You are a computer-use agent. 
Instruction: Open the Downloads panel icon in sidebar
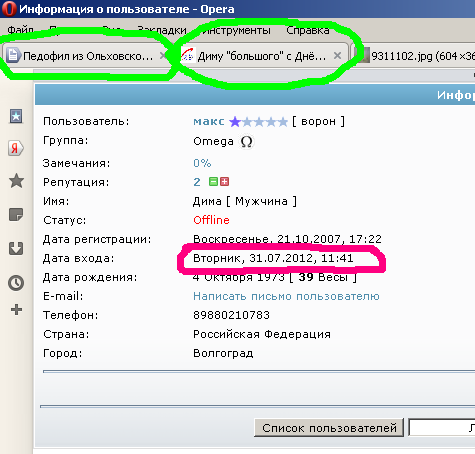(x=16, y=248)
